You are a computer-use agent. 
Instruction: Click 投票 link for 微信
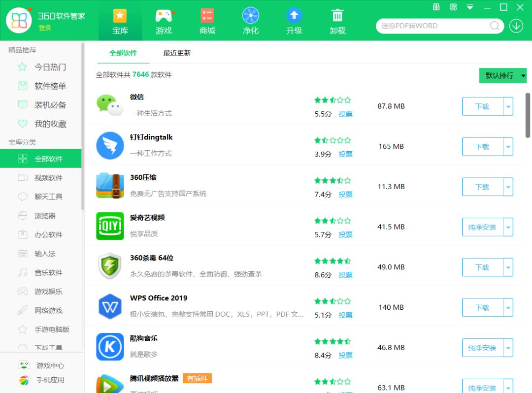click(x=345, y=114)
